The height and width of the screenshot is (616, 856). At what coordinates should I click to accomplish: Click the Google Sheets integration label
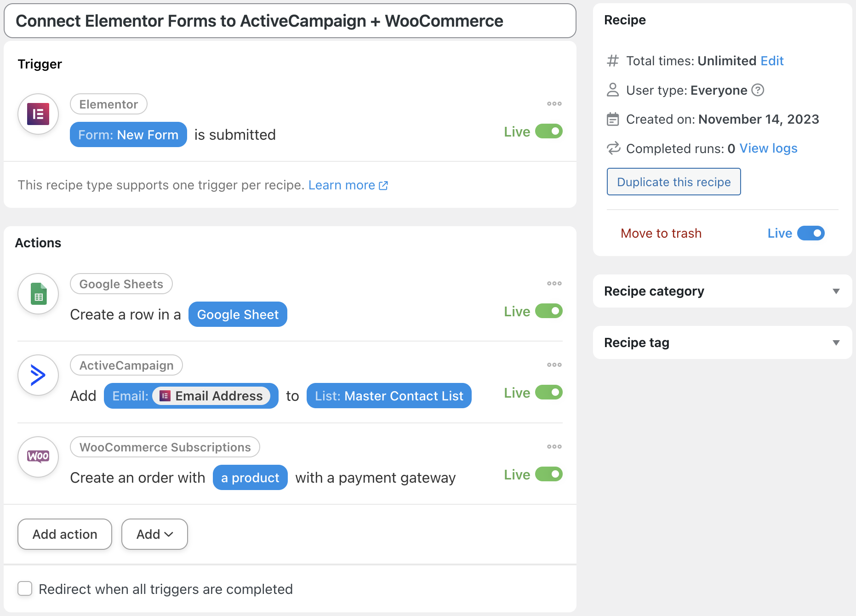click(x=121, y=284)
